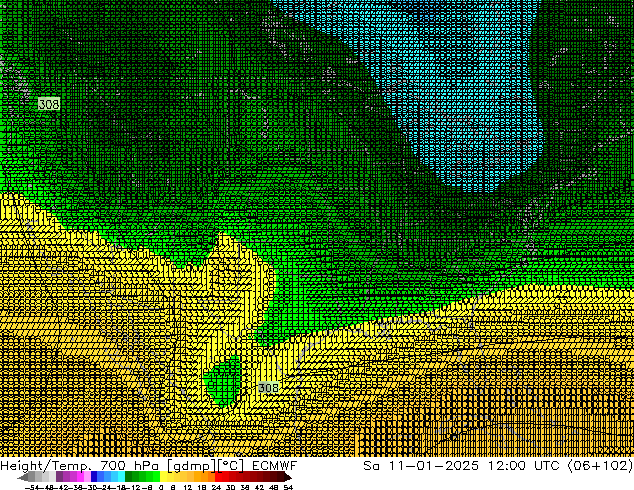The width and height of the screenshot is (634, 490).
Task: Click the magenta swatch above -36 on legend
Action: click(80, 477)
